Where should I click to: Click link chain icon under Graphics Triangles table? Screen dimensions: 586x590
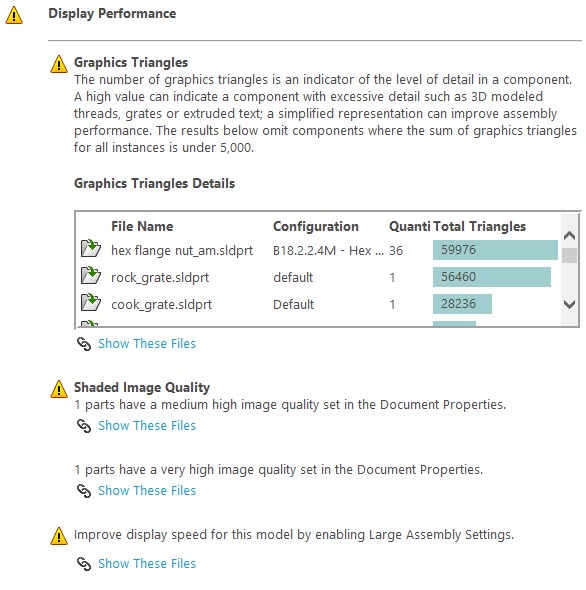(x=84, y=344)
